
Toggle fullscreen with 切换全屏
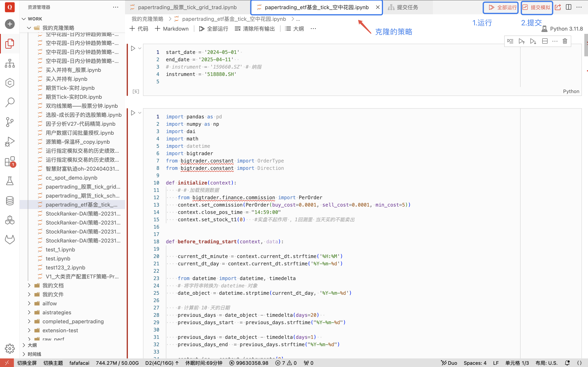click(27, 363)
